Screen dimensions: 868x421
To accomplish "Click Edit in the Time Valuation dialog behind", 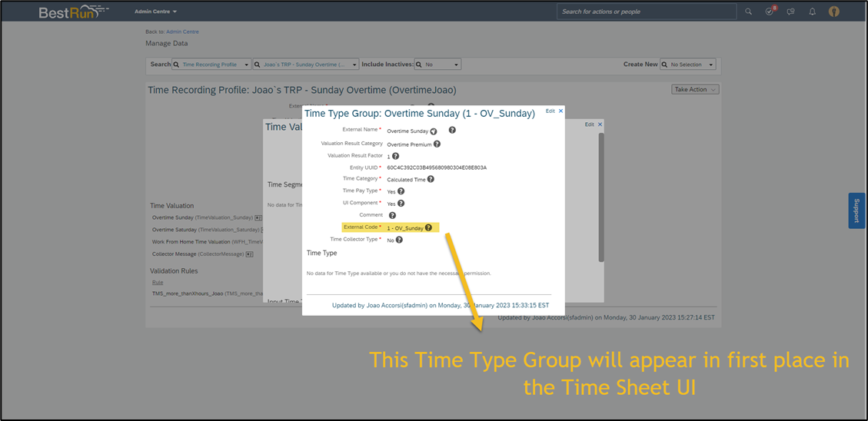I will coord(590,124).
